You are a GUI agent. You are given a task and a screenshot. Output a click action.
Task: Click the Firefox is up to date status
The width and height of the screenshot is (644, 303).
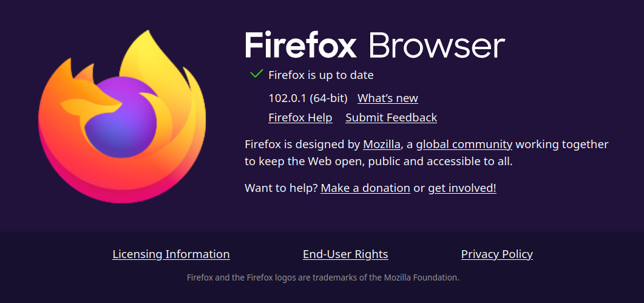320,75
